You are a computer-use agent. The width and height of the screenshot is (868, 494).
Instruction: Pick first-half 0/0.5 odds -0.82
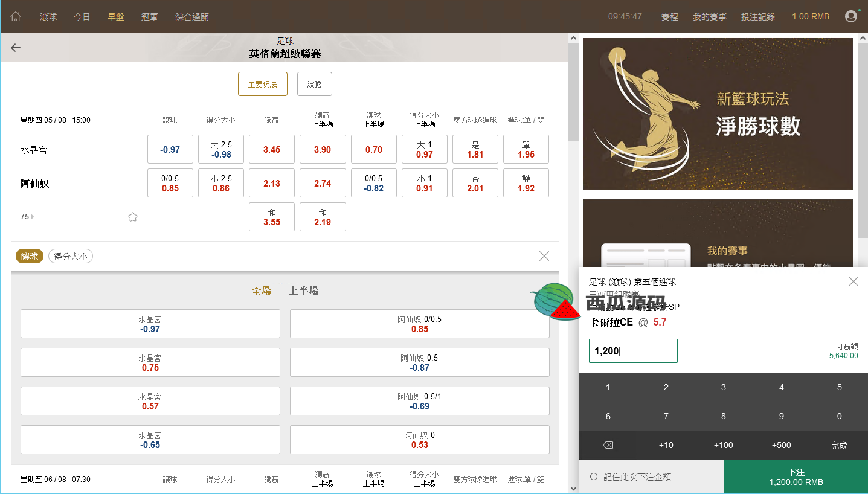[374, 183]
